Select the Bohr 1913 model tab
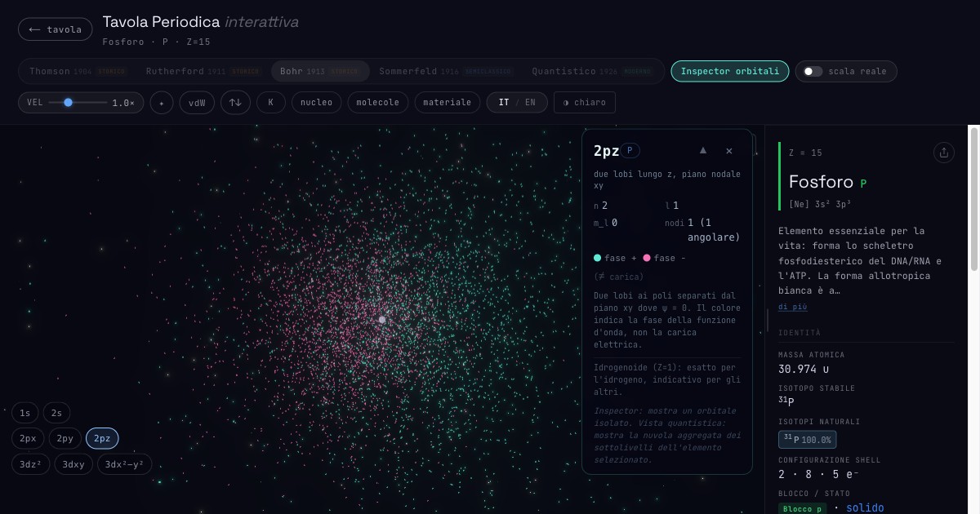Viewport: 980px width, 514px height. 319,72
